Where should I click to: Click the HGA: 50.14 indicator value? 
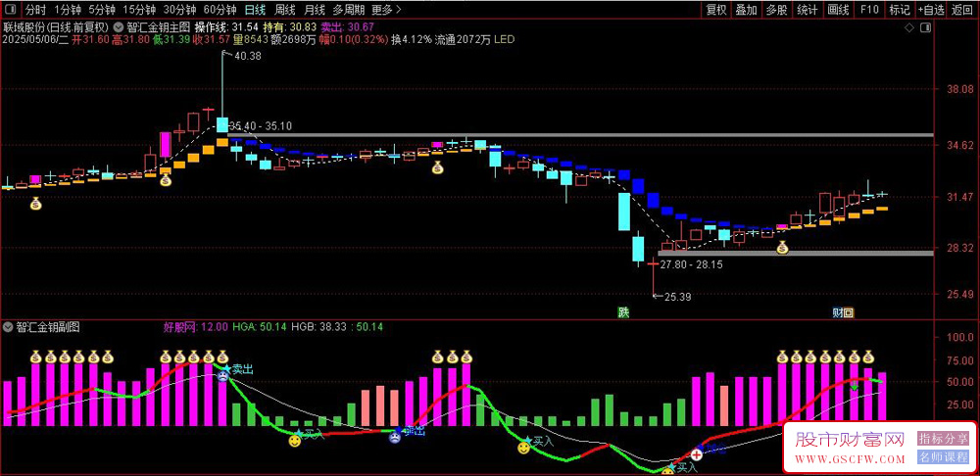tap(260, 327)
